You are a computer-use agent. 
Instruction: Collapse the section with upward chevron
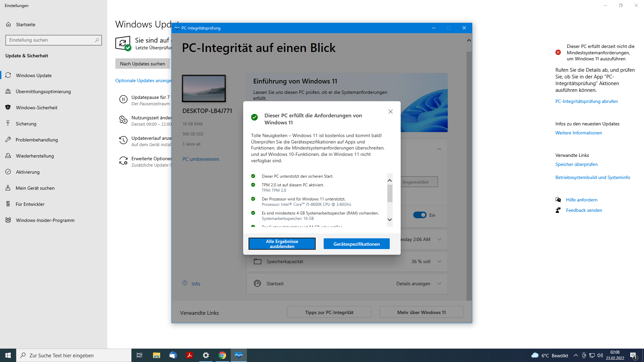439,149
